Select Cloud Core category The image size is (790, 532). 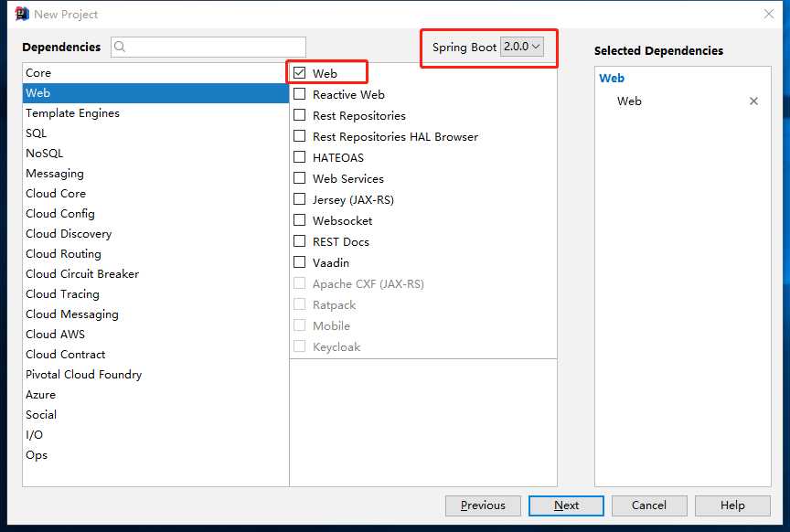coord(155,194)
